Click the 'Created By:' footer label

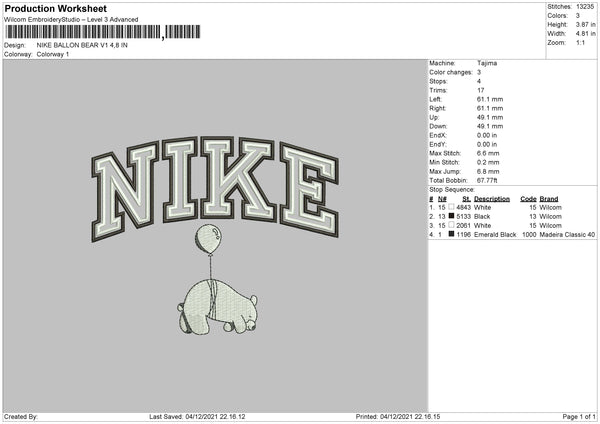point(21,417)
